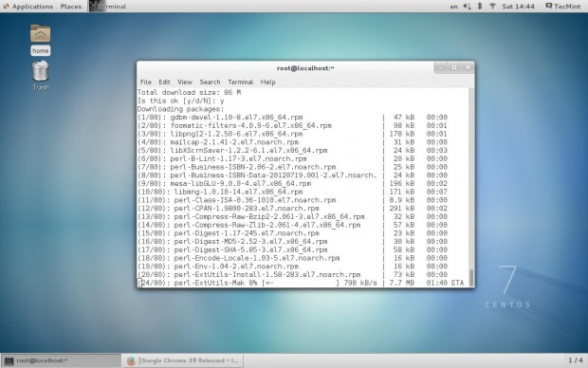Click the volume speaker icon in top panel
The image size is (588, 368).
467,7
